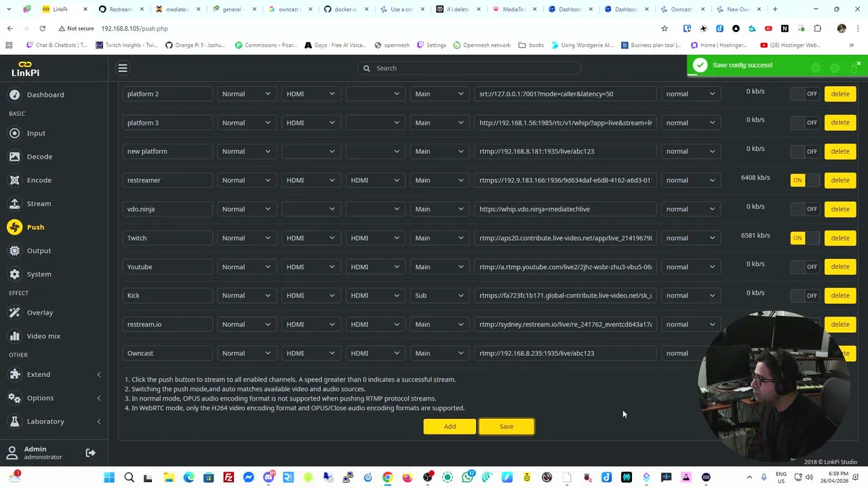Expand the Options sidebar menu
The height and width of the screenshot is (488, 868).
click(54, 398)
